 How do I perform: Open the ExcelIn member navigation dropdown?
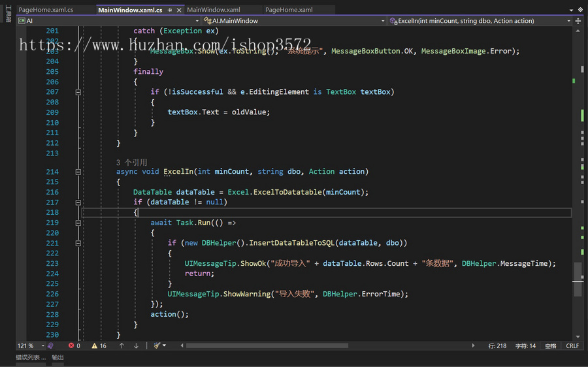[480, 21]
